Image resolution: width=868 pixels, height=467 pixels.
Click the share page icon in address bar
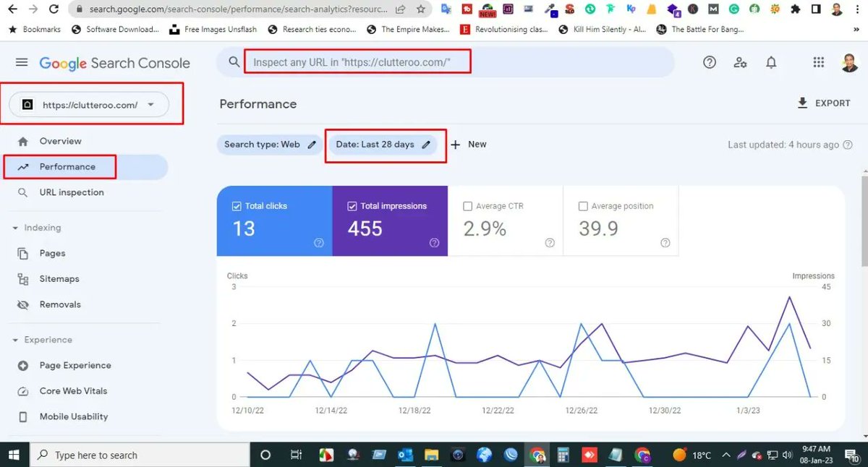[401, 9]
